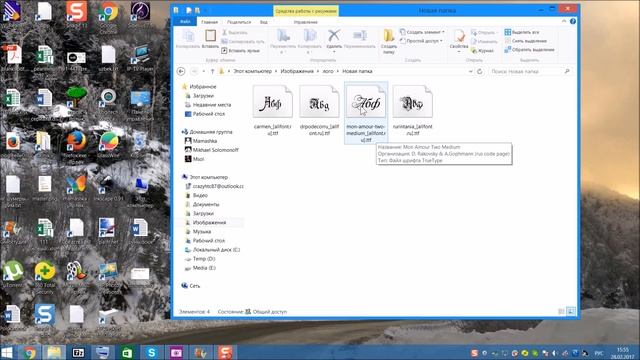
Task: Click Этот компьютер in the address bar
Action: 252,71
